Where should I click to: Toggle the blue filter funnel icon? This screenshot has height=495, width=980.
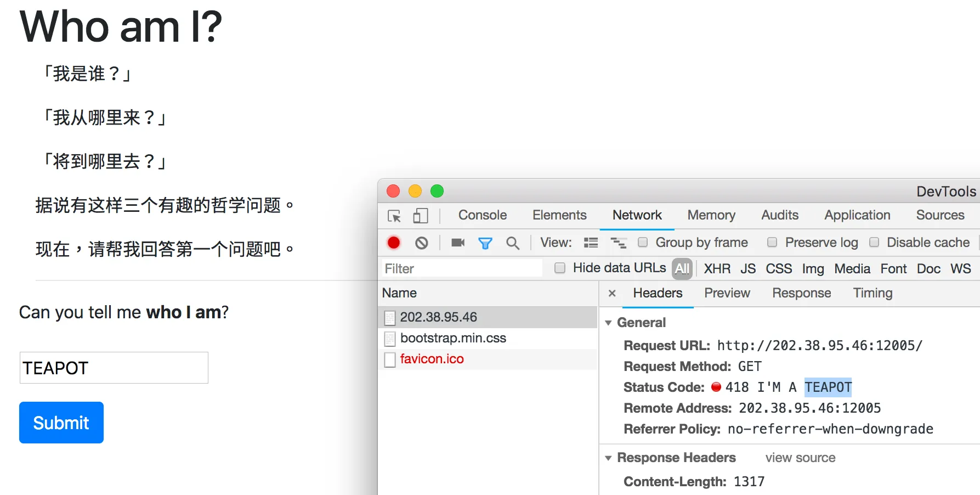[485, 243]
